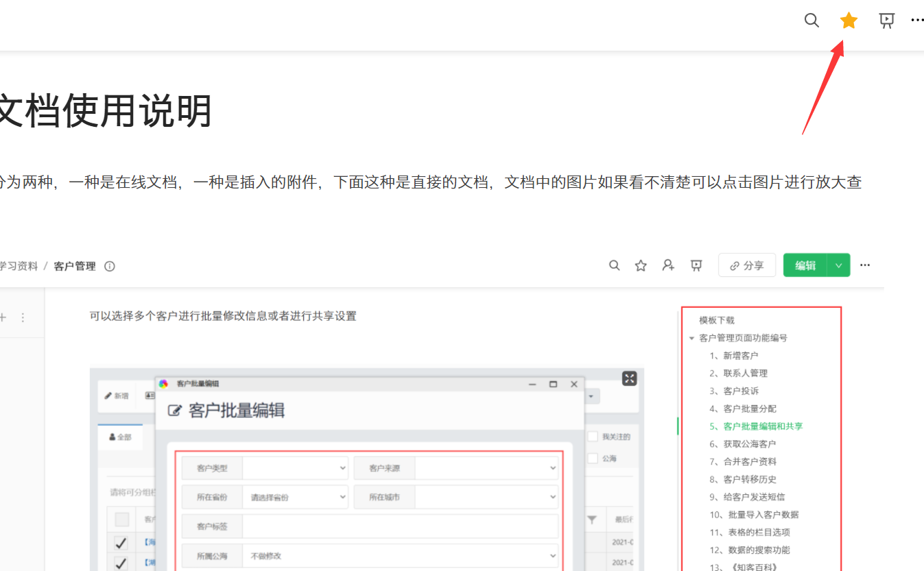Jump to outline item 9、给客户发送短信

tap(747, 497)
